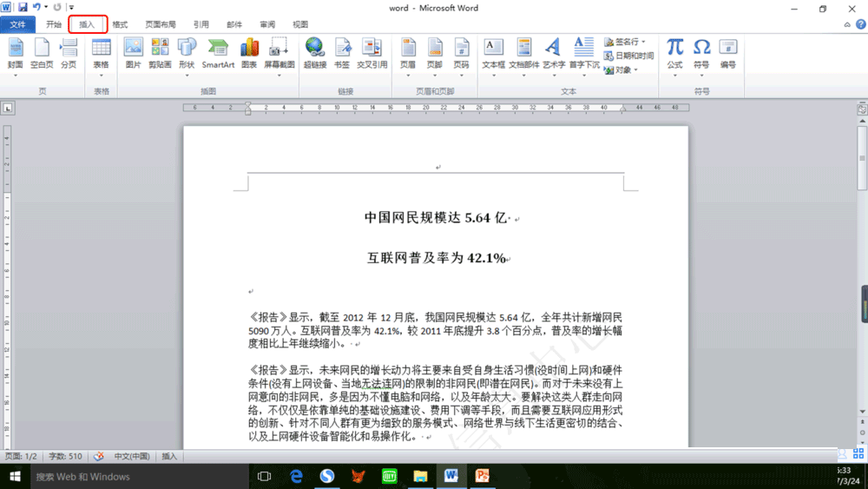Insert a SmartArt graphic

pos(218,54)
